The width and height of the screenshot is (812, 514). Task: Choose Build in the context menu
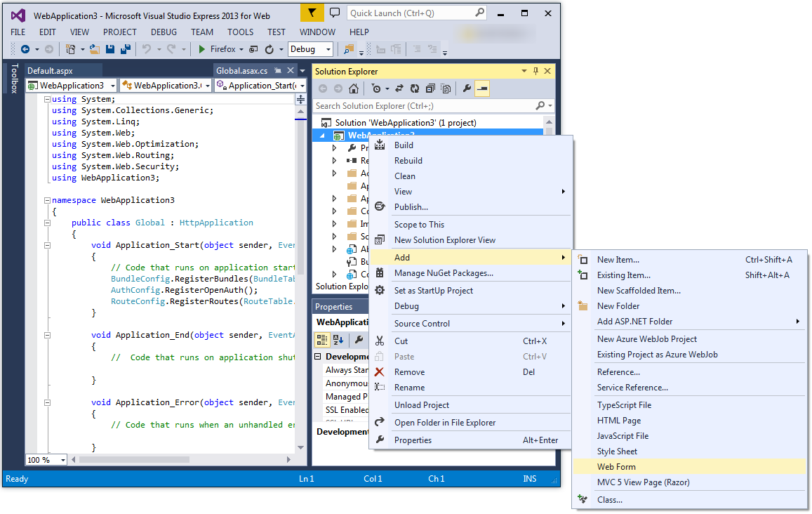click(x=470, y=145)
